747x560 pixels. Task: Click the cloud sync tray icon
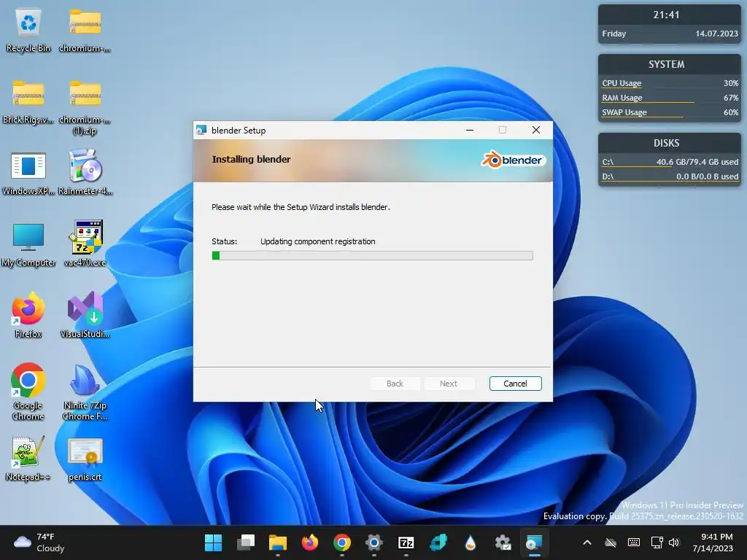pos(611,542)
